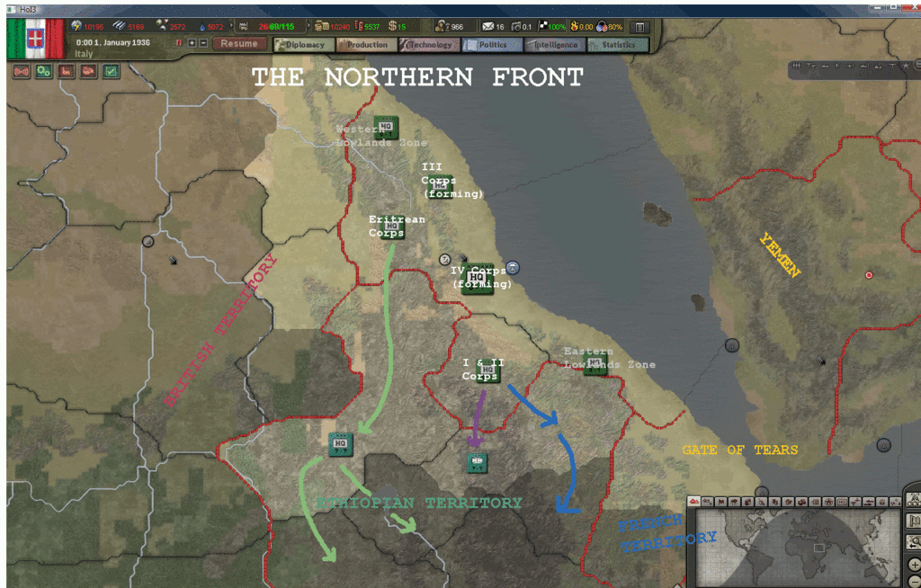The image size is (921, 588).
Task: Click the red dot marker in Yemen
Action: tap(869, 275)
